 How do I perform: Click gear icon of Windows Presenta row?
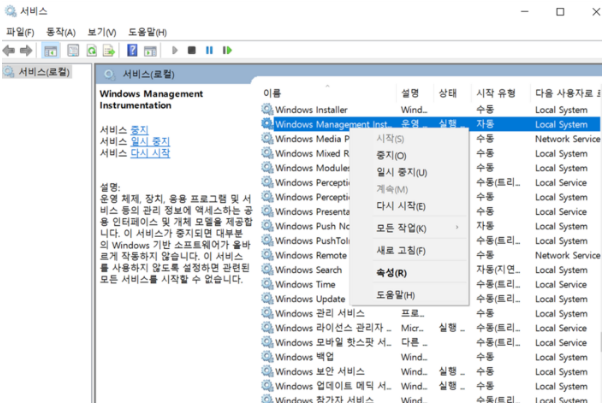(267, 211)
